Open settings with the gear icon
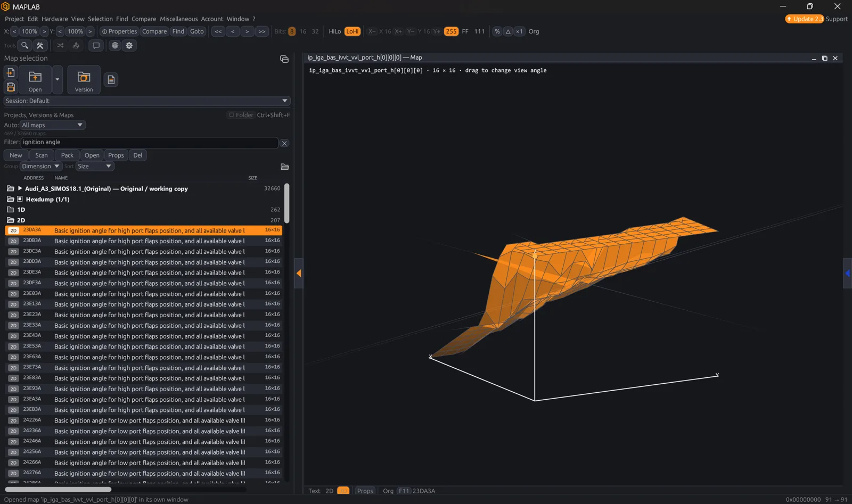The image size is (852, 504). pos(129,45)
